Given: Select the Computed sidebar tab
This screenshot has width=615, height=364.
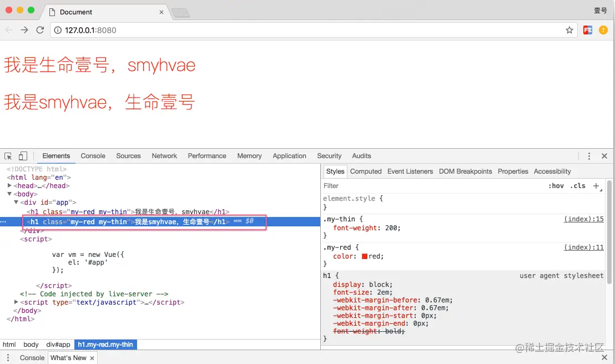Looking at the screenshot, I should [x=366, y=171].
